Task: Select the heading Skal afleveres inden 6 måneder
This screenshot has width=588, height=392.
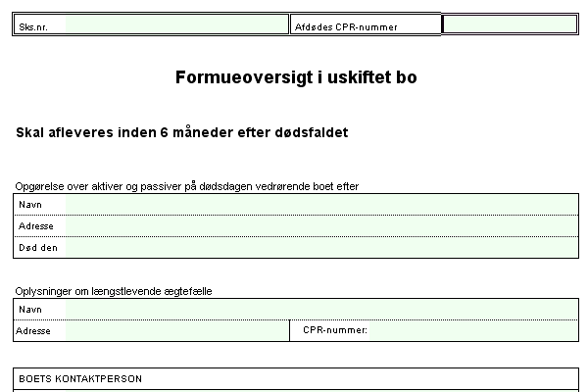Action: pyautogui.click(x=182, y=132)
